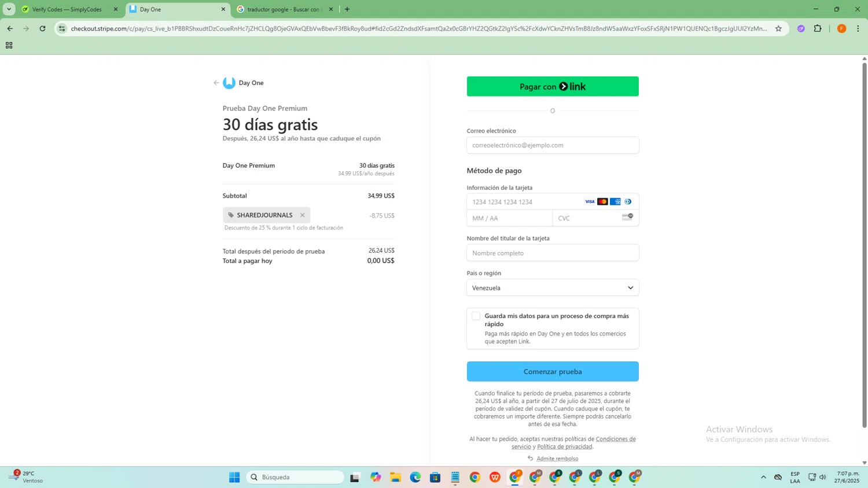Remove the SHAREDJOURNALS coupon with the X
Viewport: 868px width, 488px height.
tap(302, 215)
